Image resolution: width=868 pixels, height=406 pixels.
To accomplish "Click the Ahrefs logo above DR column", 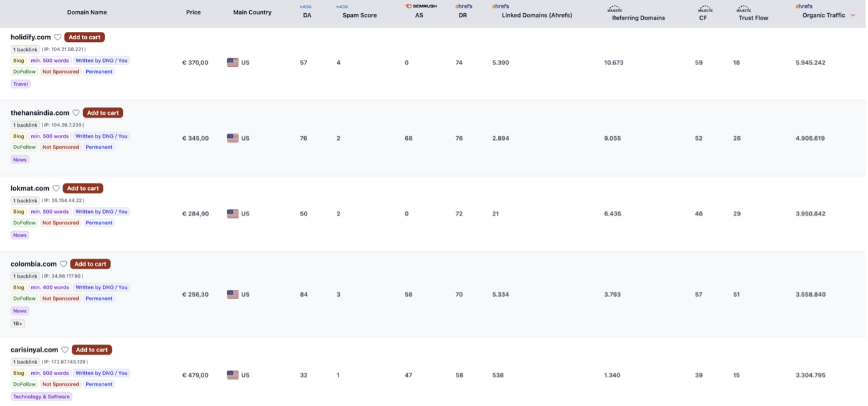I will [463, 6].
